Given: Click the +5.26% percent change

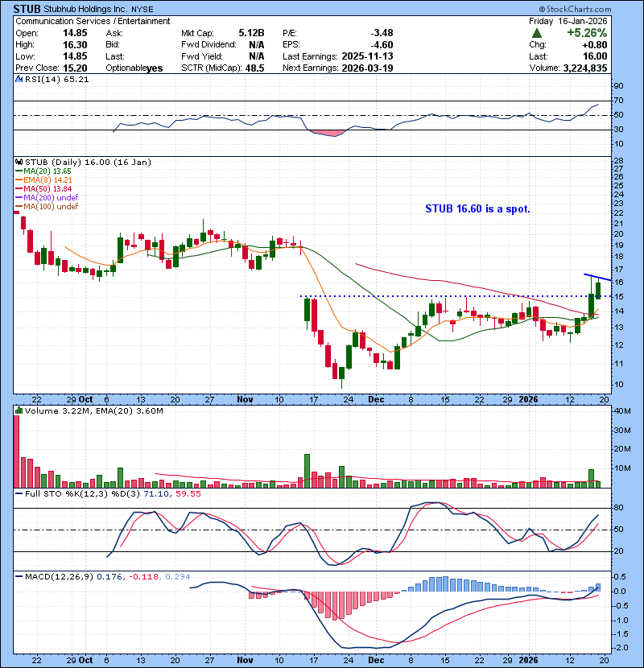Looking at the screenshot, I should tap(587, 33).
